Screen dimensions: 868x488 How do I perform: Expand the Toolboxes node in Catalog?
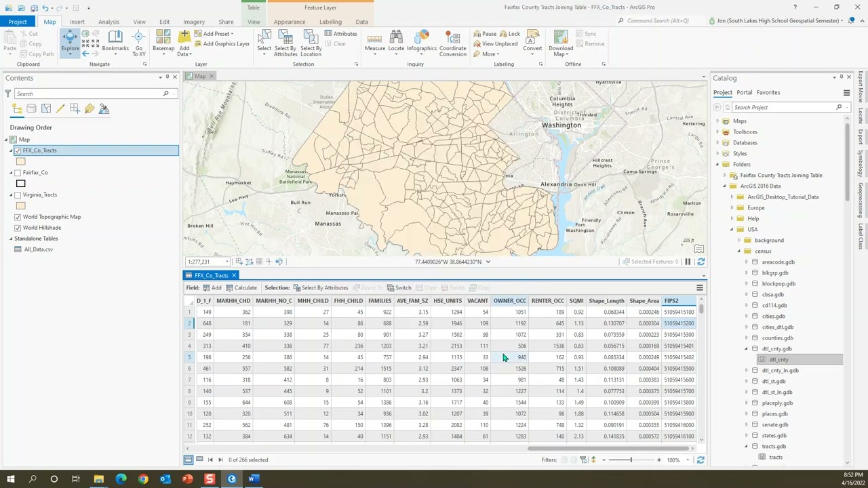coord(717,132)
